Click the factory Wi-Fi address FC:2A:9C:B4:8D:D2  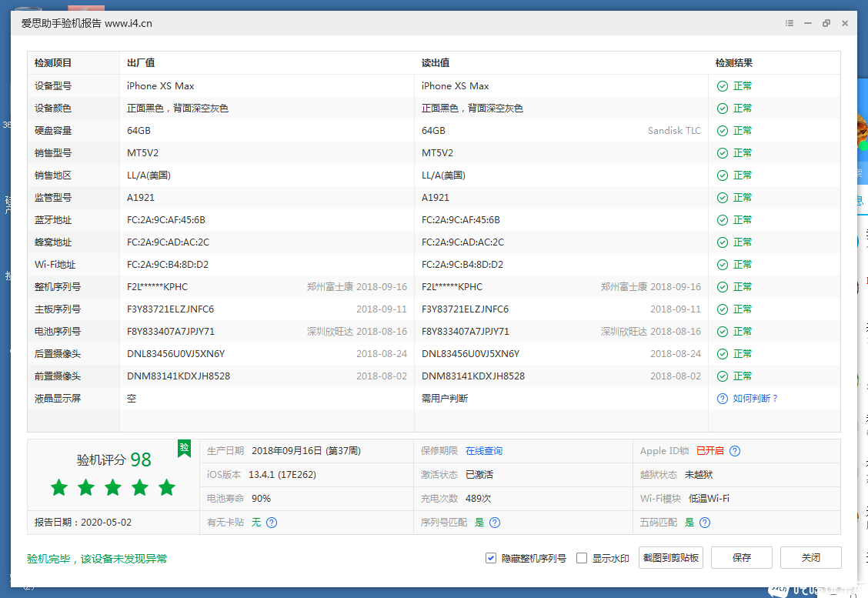[168, 265]
